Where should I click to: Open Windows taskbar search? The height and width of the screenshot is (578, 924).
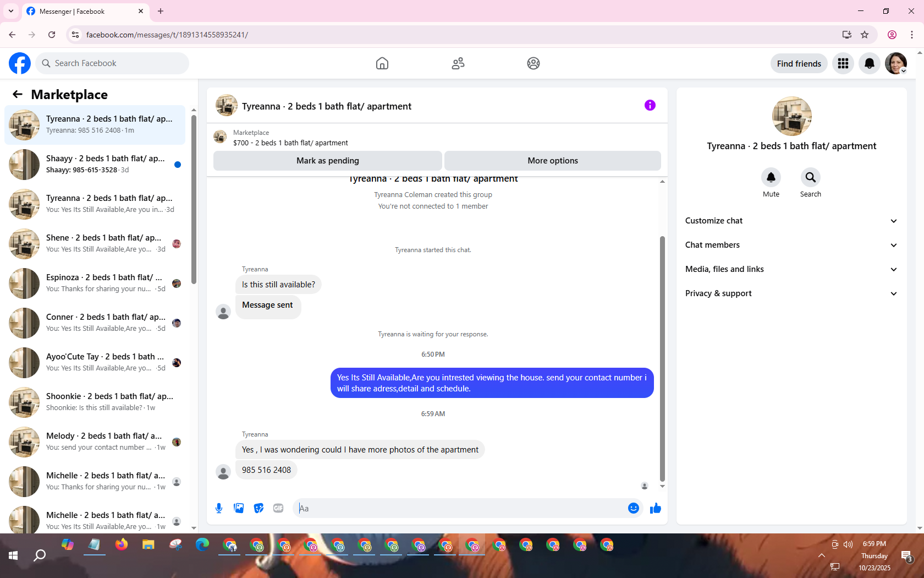coord(40,555)
